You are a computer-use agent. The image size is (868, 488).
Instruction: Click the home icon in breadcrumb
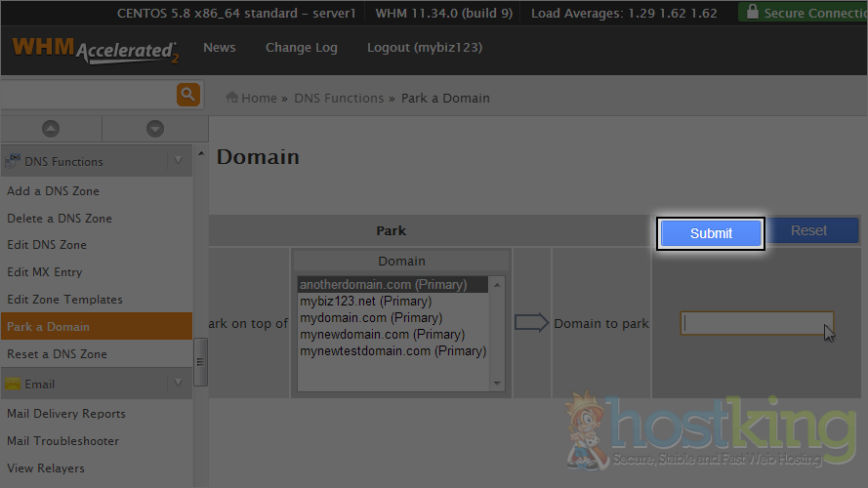click(232, 98)
